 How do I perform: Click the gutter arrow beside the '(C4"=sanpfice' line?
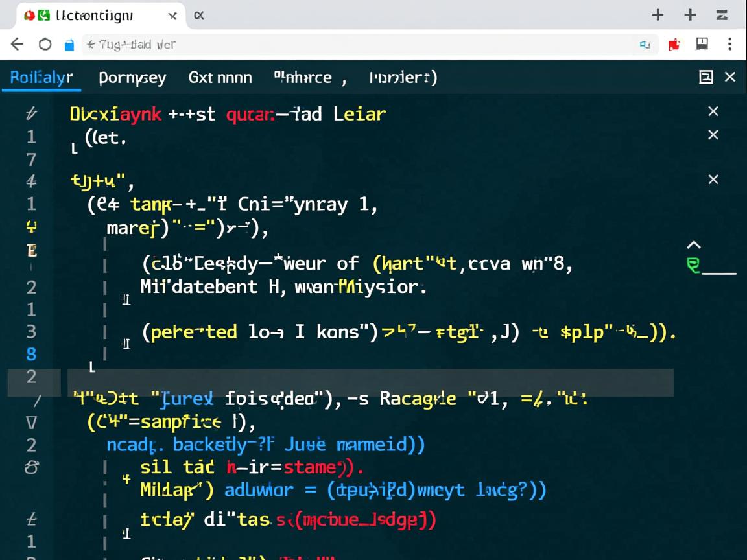click(31, 423)
